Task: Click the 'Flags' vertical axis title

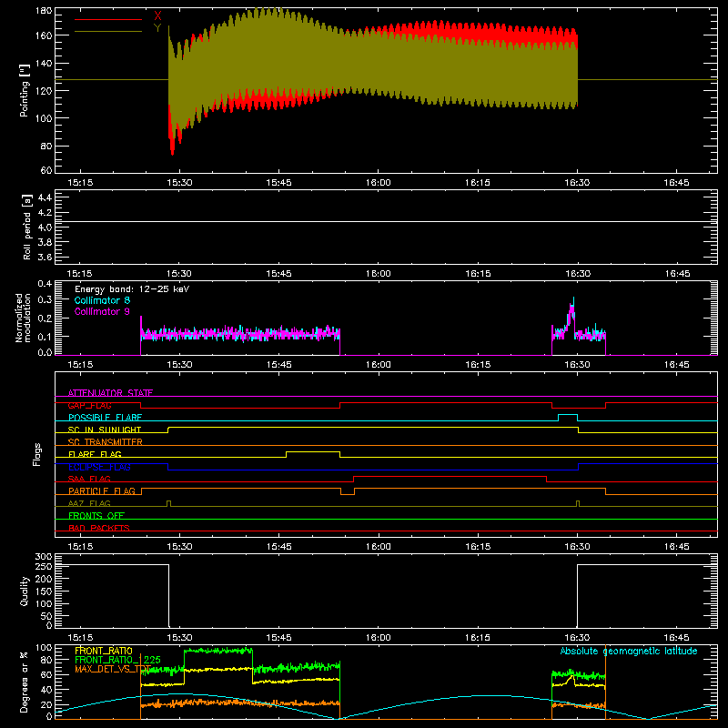Action: [37, 454]
